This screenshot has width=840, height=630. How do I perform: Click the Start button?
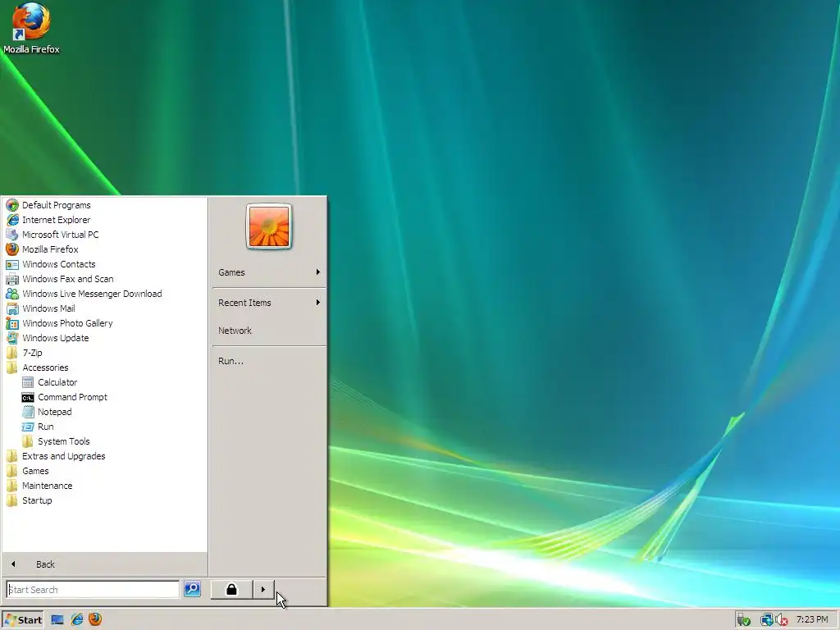tap(22, 620)
